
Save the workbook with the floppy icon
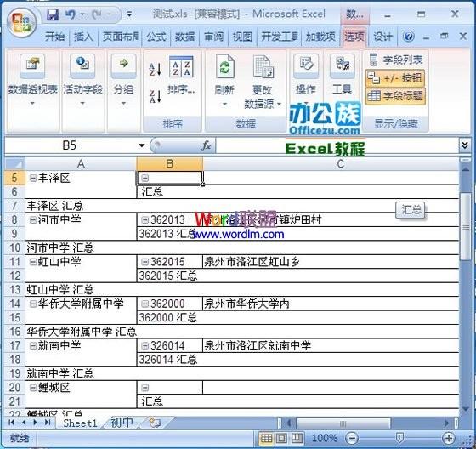click(53, 14)
